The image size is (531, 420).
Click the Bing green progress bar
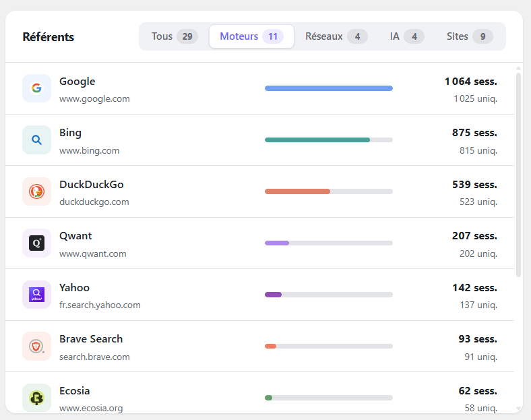[328, 140]
